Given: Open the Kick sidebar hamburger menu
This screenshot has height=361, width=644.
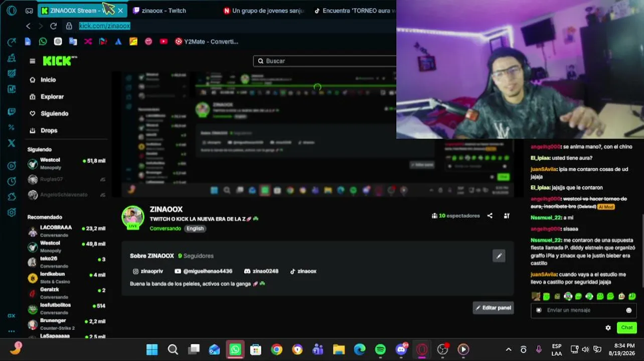Looking at the screenshot, I should click(33, 61).
